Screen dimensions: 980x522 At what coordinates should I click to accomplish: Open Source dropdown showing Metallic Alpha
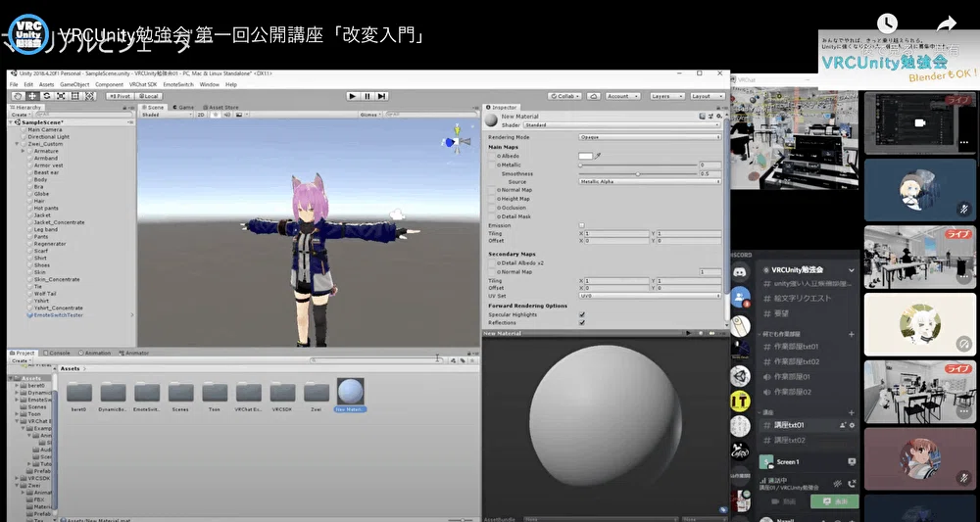pos(650,182)
